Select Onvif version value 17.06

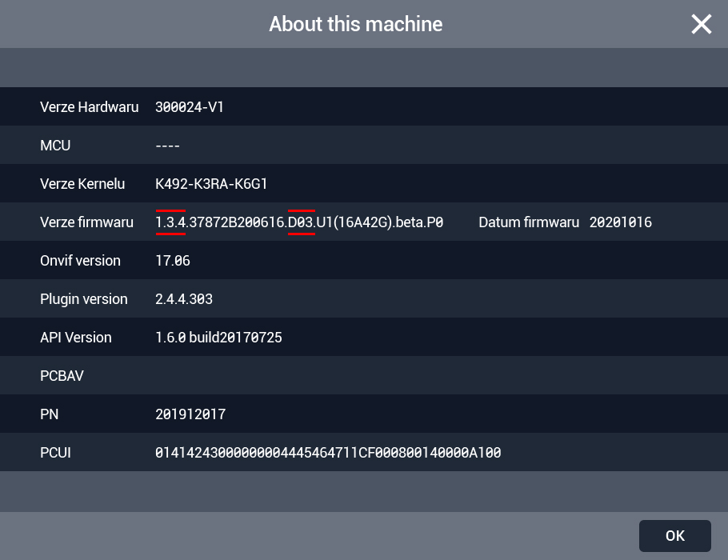click(x=173, y=261)
